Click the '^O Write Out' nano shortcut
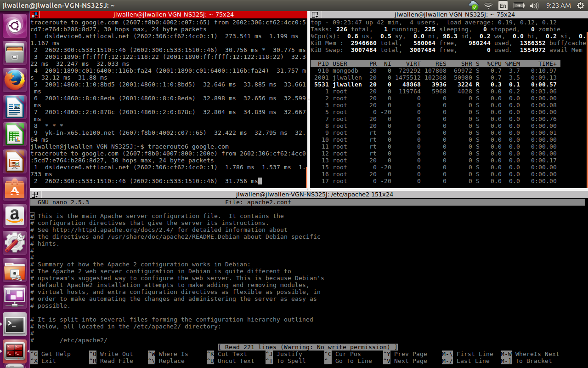The width and height of the screenshot is (588, 368). click(111, 354)
